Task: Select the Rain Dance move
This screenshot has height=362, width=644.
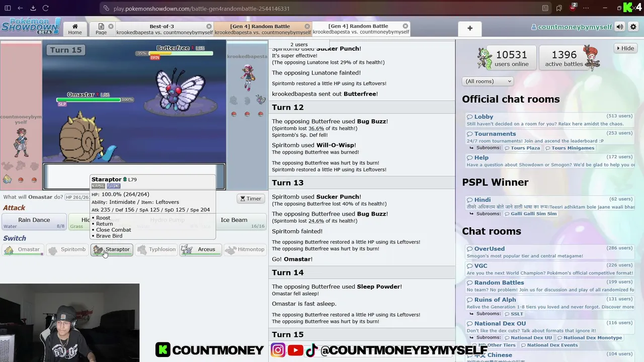Action: click(34, 222)
